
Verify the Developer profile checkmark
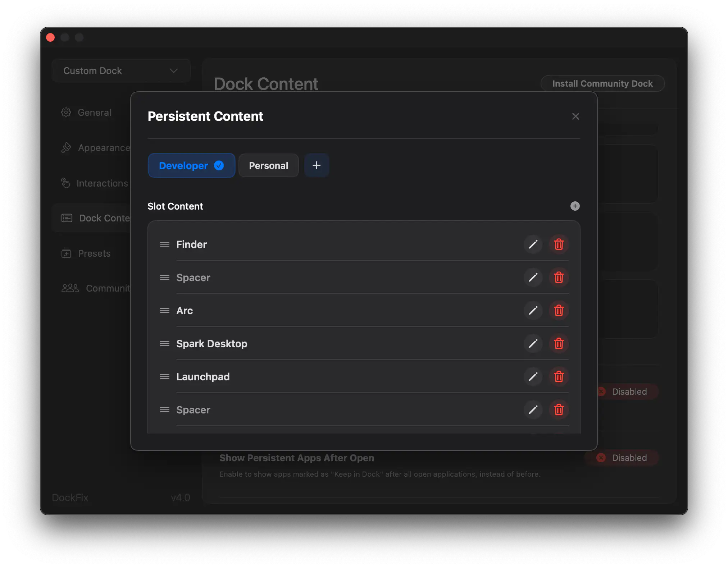219,166
